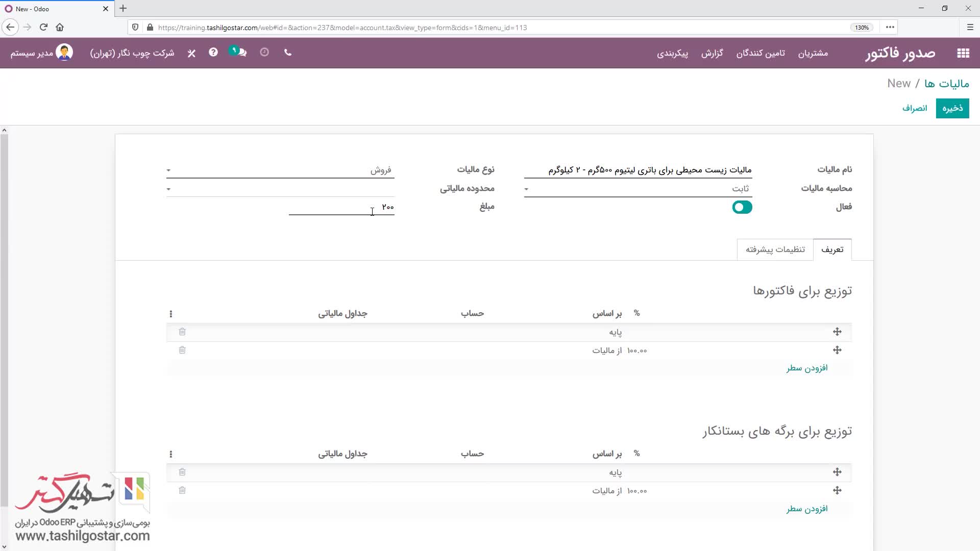Expand the 'نوع مالیات' tax type dropdown

coord(280,170)
